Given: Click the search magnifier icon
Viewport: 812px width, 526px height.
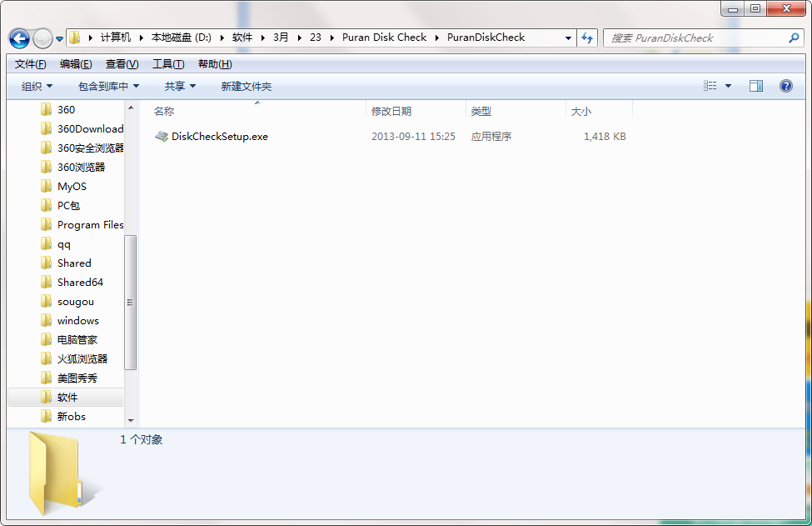Looking at the screenshot, I should click(x=794, y=38).
